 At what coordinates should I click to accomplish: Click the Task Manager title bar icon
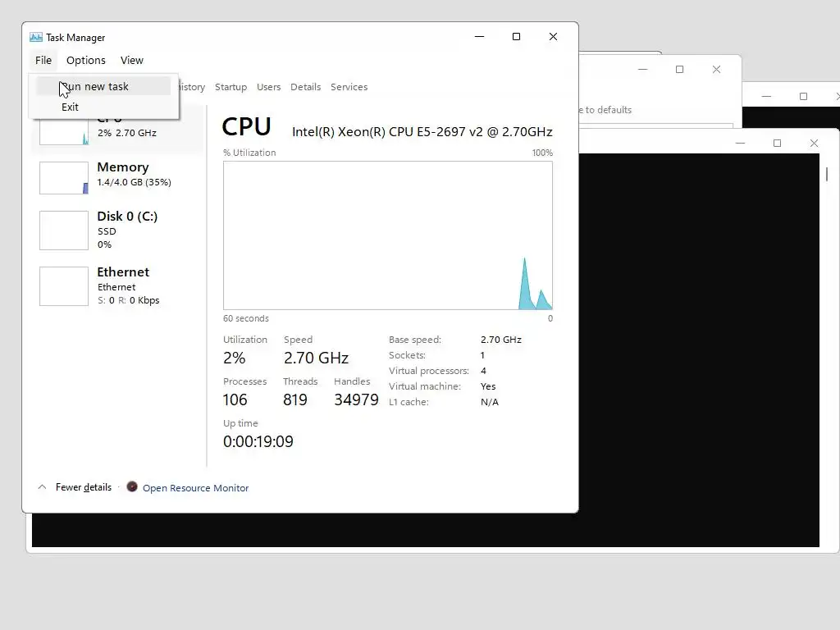36,37
